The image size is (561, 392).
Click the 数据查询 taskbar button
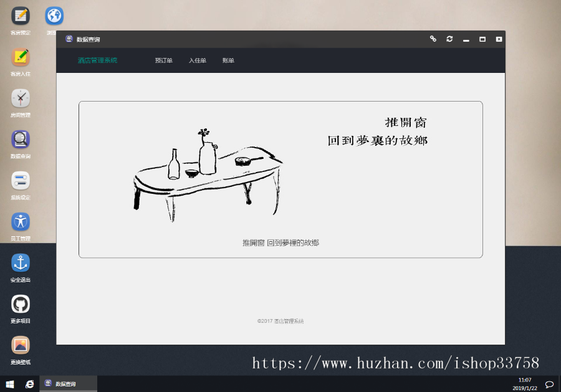pyautogui.click(x=67, y=383)
